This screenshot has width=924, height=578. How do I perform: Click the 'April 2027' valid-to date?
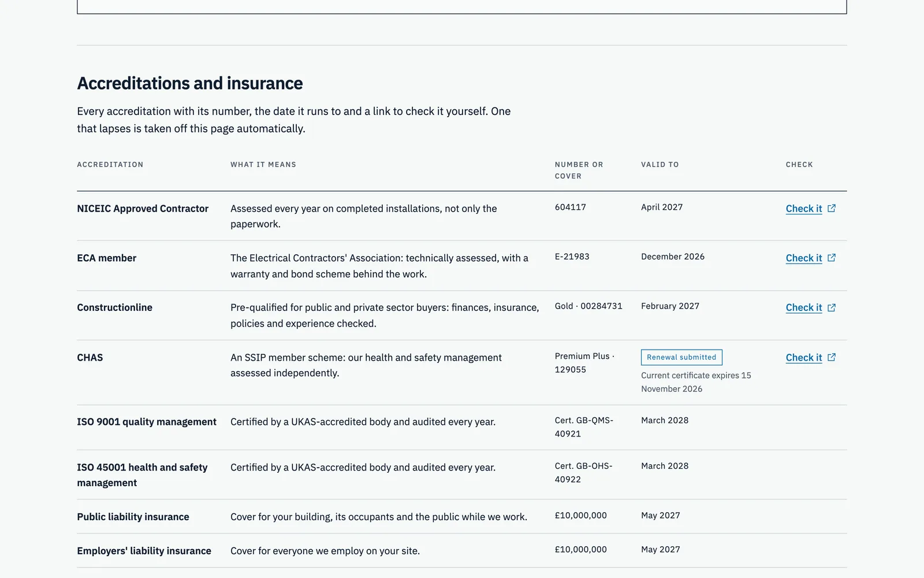662,207
